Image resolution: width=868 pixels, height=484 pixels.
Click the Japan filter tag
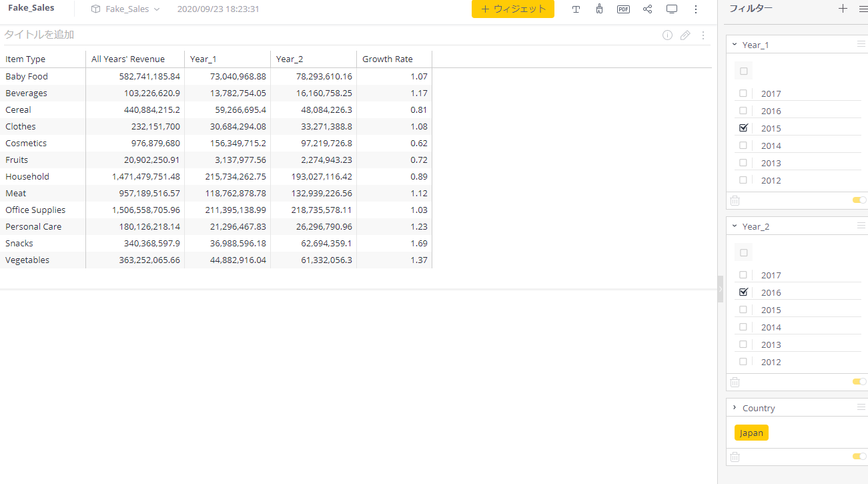point(751,433)
